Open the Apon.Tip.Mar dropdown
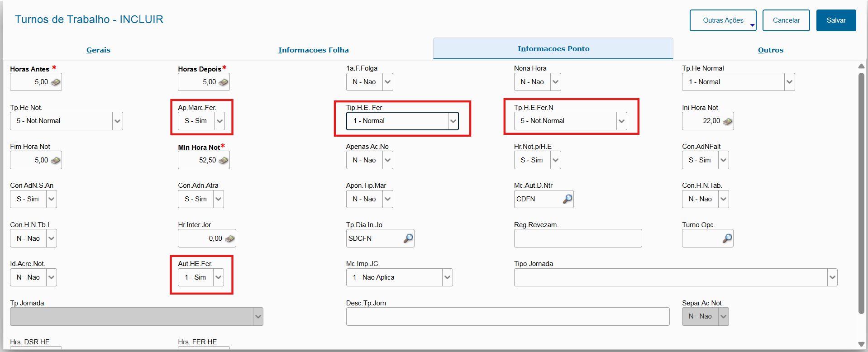 [387, 199]
